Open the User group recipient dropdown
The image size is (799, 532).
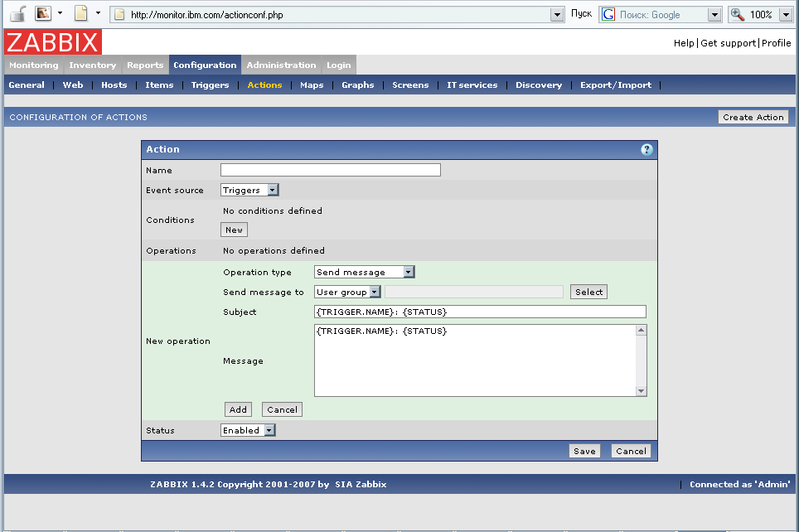point(347,292)
